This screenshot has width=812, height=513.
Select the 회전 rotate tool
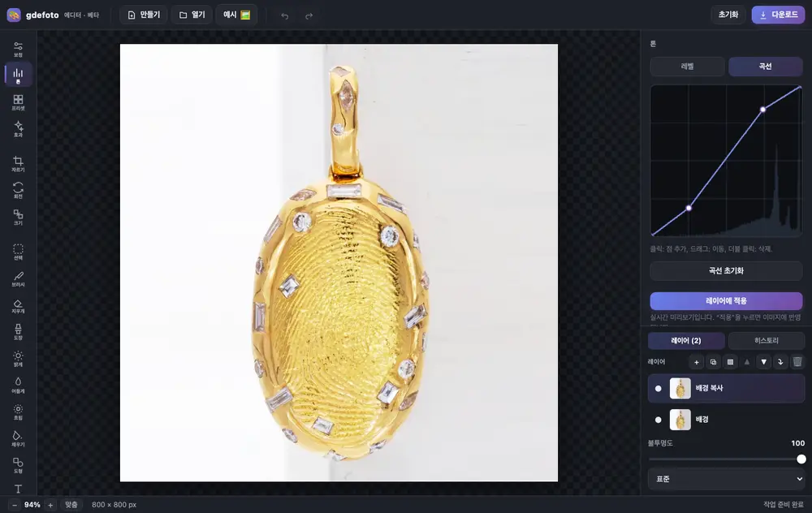tap(18, 191)
